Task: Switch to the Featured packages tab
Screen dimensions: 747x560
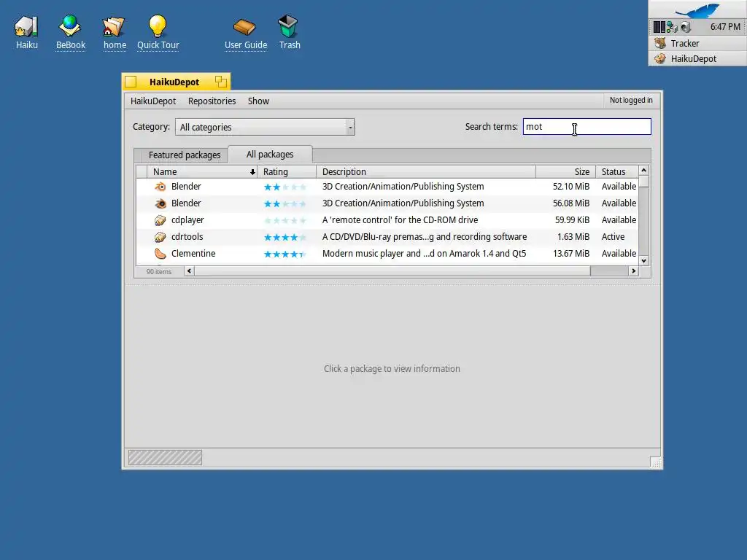Action: tap(185, 155)
